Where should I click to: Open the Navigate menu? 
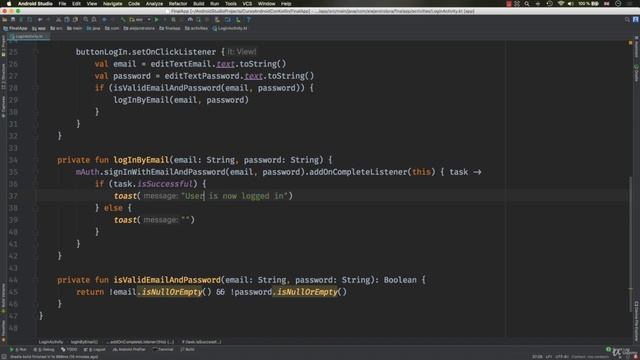coord(113,4)
